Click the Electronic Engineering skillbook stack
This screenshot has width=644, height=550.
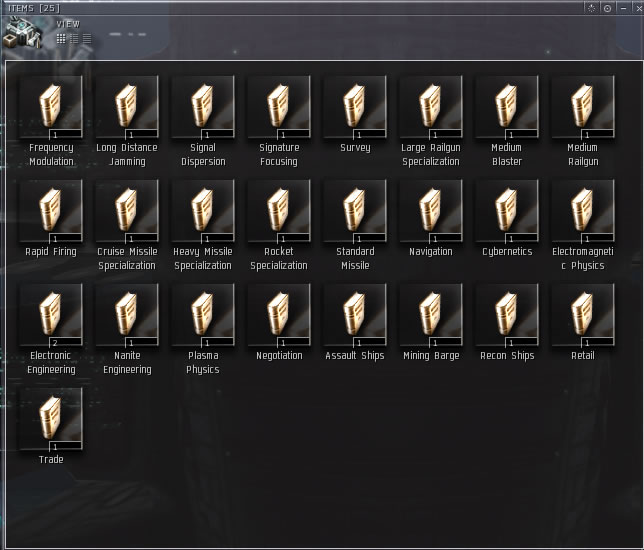coord(51,315)
